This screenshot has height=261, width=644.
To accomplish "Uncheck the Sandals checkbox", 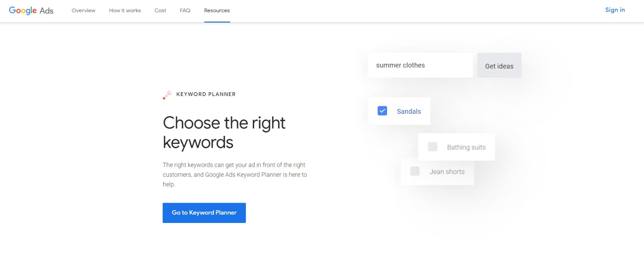I will pos(382,111).
